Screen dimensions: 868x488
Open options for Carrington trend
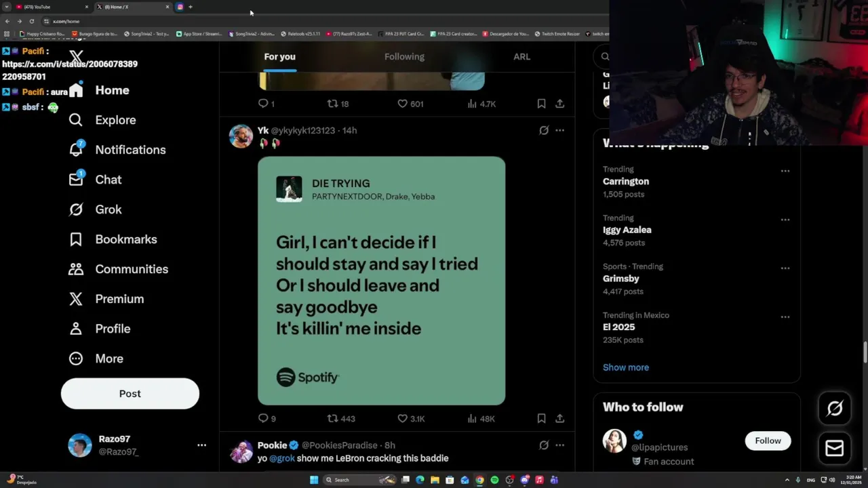pos(785,171)
